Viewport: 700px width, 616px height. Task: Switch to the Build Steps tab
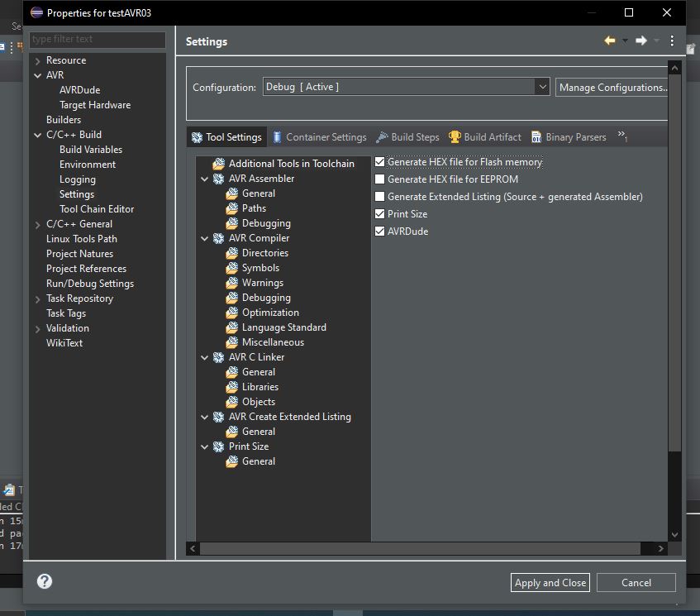407,137
